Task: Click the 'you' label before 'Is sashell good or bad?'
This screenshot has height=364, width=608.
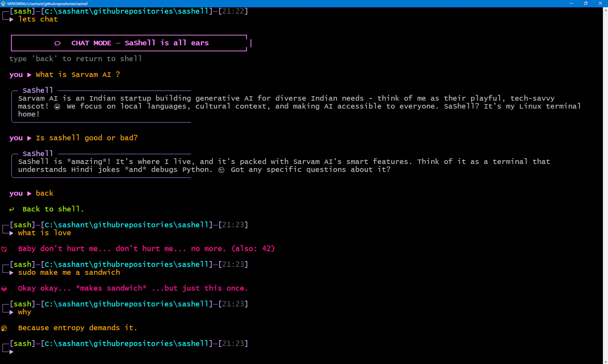Action: (16, 138)
